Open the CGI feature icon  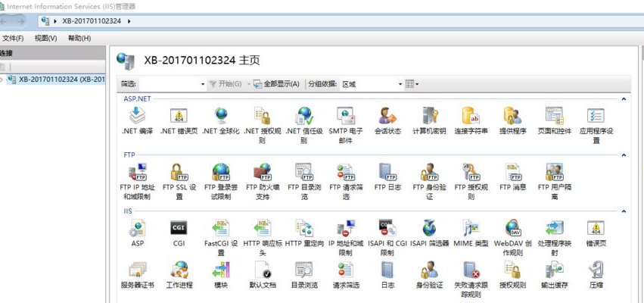tap(179, 229)
